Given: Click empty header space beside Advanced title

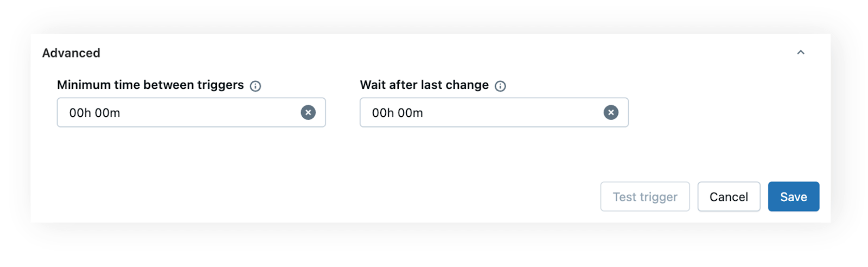Looking at the screenshot, I should [434, 53].
